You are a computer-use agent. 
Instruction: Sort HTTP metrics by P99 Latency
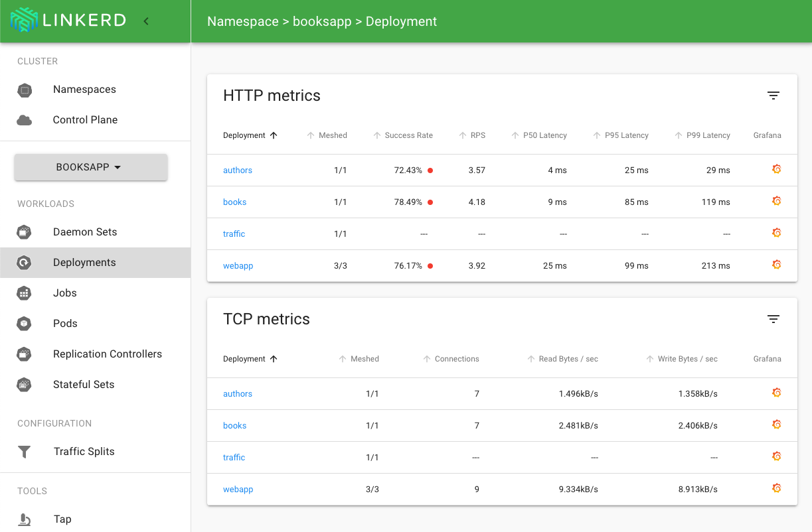(706, 135)
